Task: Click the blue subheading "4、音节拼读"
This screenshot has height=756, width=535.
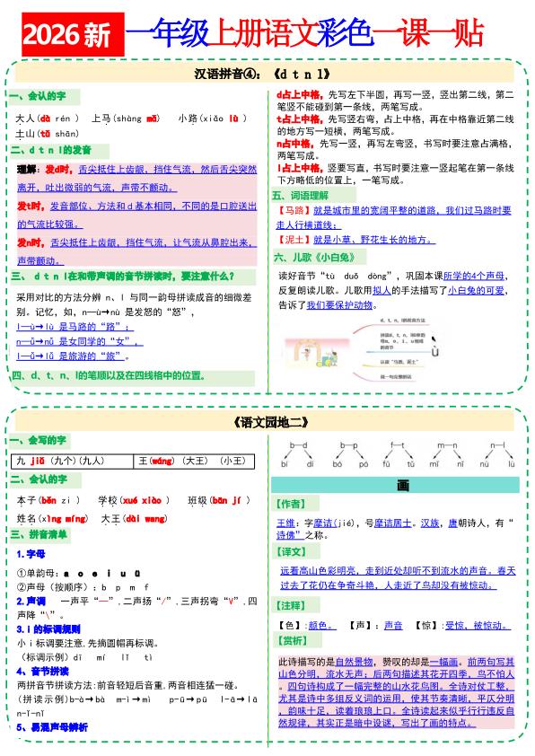Action: [x=42, y=671]
